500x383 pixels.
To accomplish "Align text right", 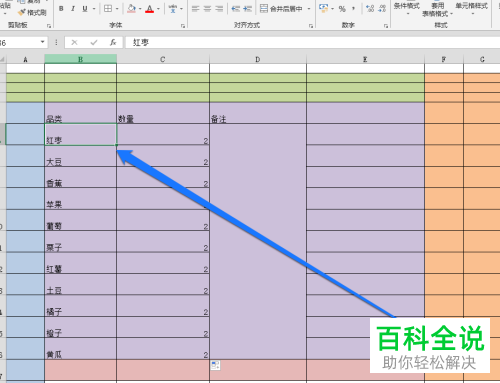I will (219, 9).
